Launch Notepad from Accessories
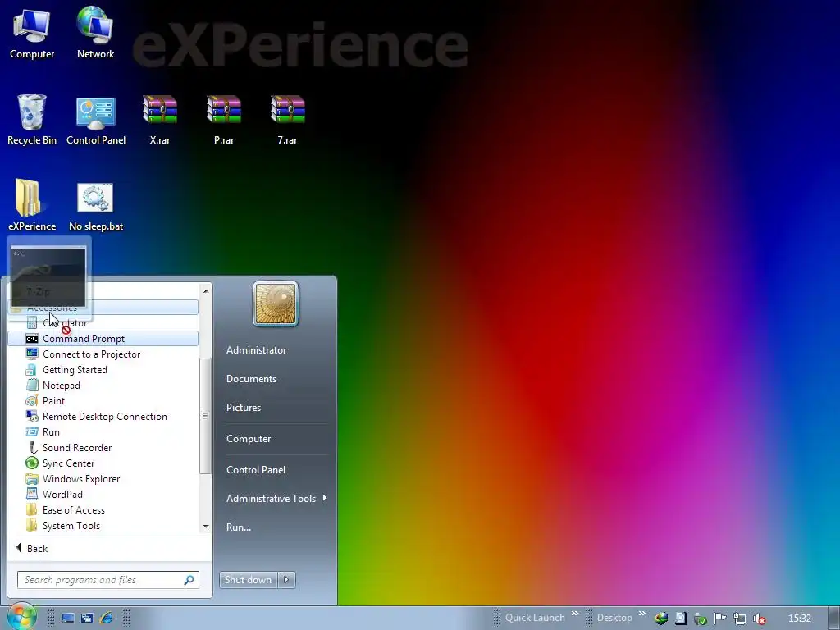The width and height of the screenshot is (840, 630). pos(103,386)
